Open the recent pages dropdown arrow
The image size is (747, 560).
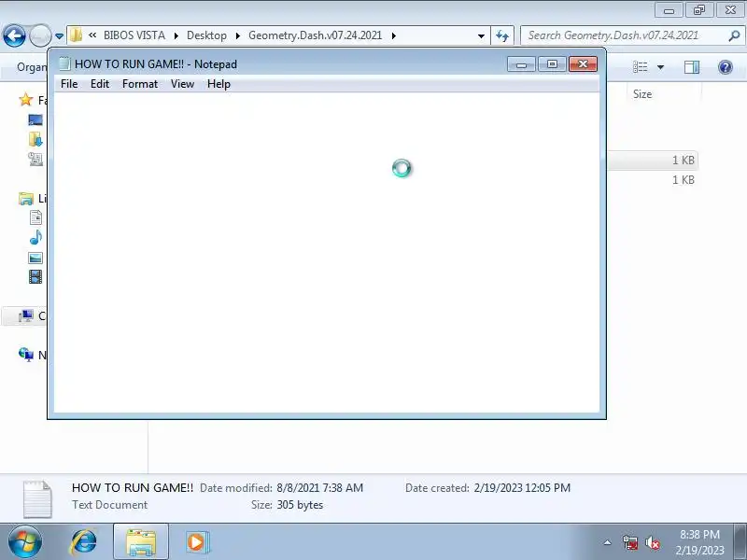[59, 35]
